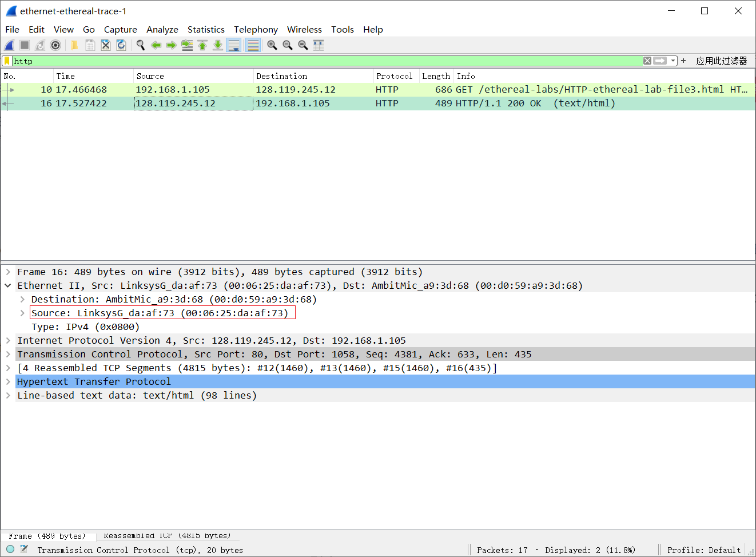The width and height of the screenshot is (756, 557).
Task: Open the View menu
Action: click(63, 29)
